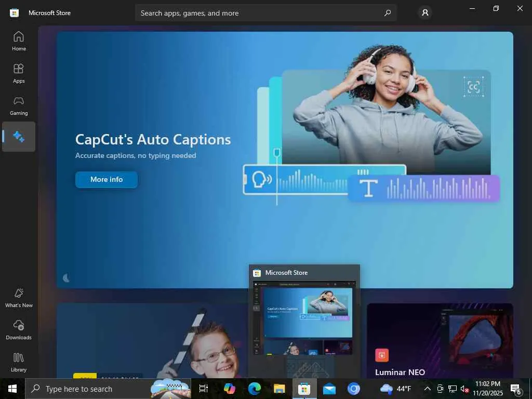Open the Luminar NEO card
532x399 pixels.
coord(440,341)
